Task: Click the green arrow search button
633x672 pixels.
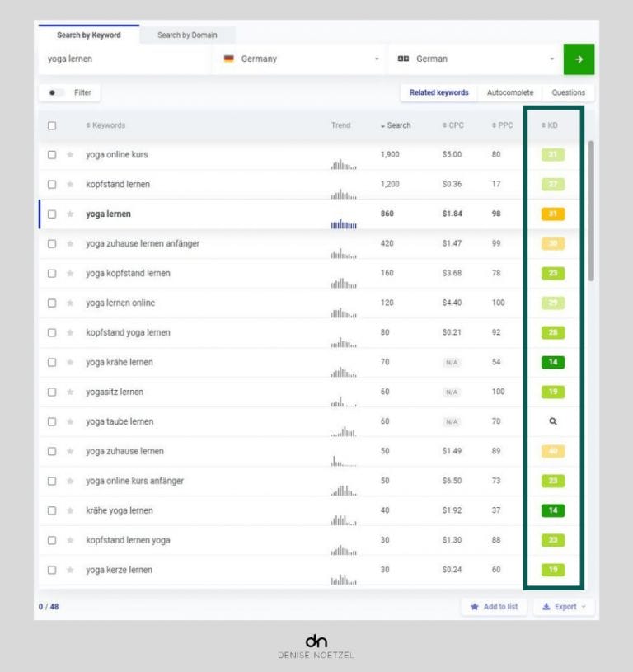Action: [x=579, y=59]
